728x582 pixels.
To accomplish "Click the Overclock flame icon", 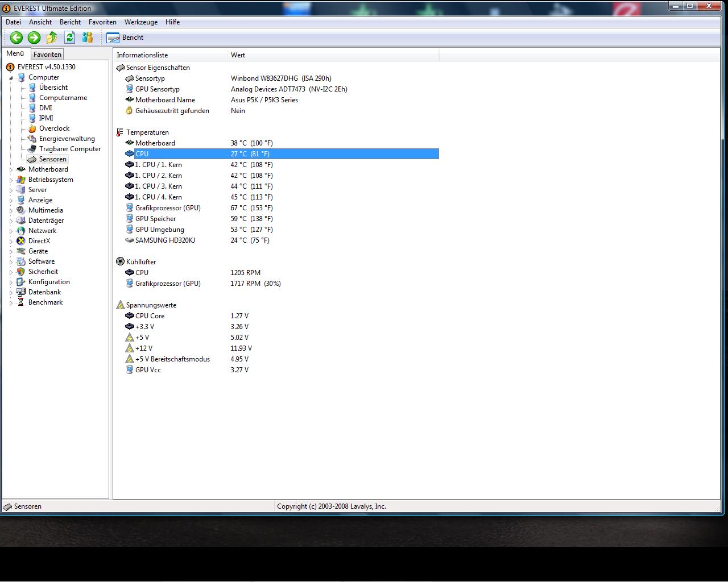I will point(32,128).
